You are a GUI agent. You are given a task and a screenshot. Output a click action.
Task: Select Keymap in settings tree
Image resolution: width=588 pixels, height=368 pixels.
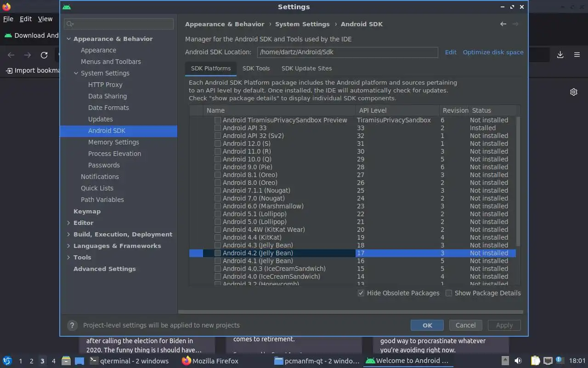87,211
